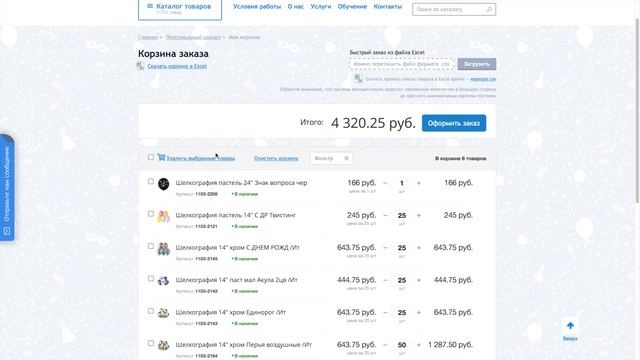Open the Контакты page

coord(387,7)
